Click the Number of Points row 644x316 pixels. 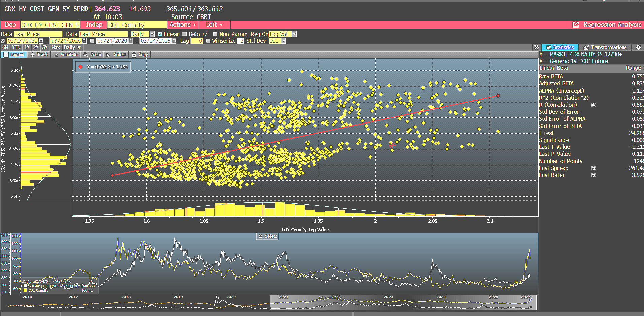pyautogui.click(x=591, y=161)
